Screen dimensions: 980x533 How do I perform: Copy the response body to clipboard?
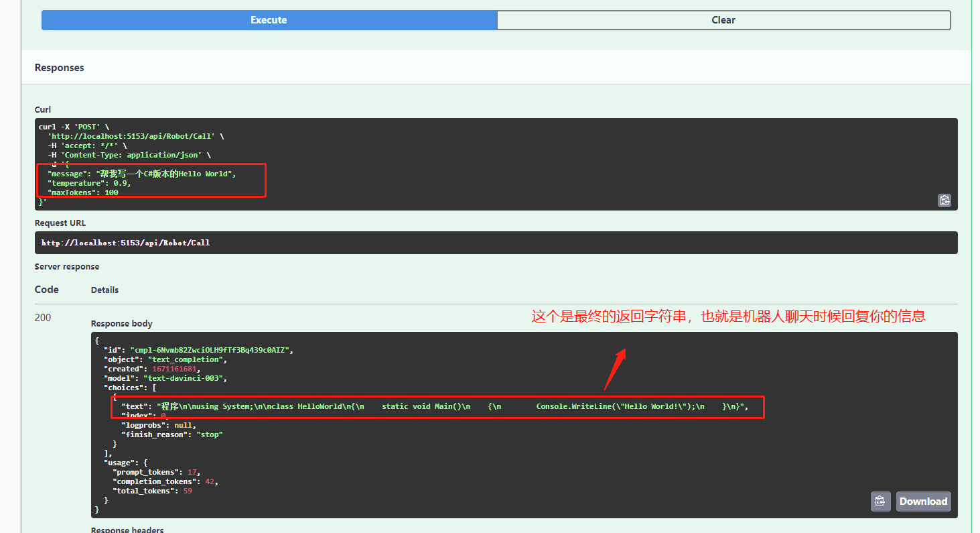(881, 501)
